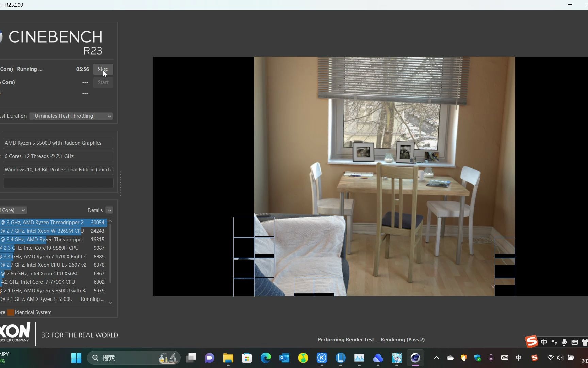588x368 pixels.
Task: Click the cores and threads info field
Action: click(58, 156)
